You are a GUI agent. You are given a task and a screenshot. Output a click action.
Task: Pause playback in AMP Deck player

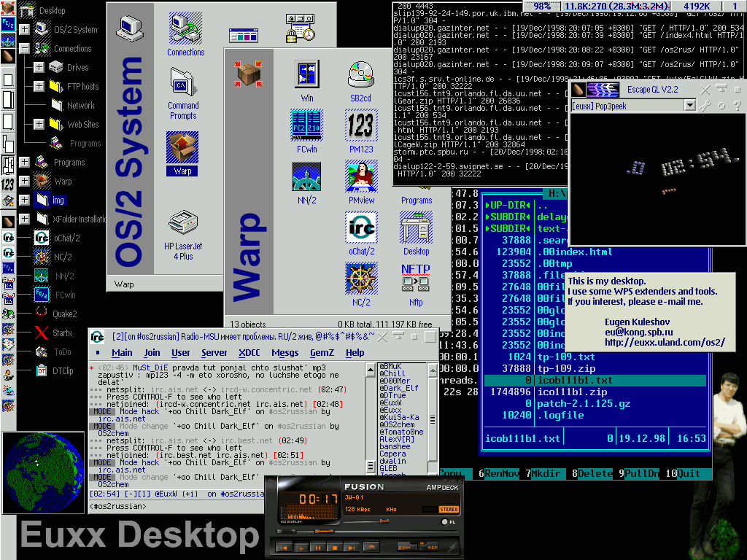point(318,548)
